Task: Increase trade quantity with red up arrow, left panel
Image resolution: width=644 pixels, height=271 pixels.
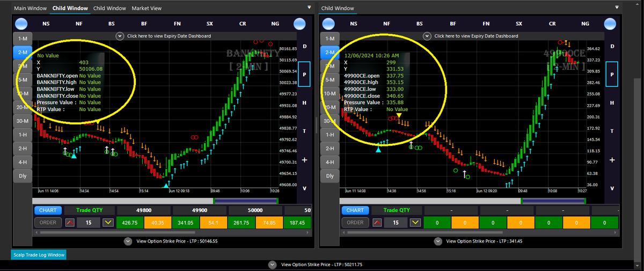Action: (x=70, y=222)
